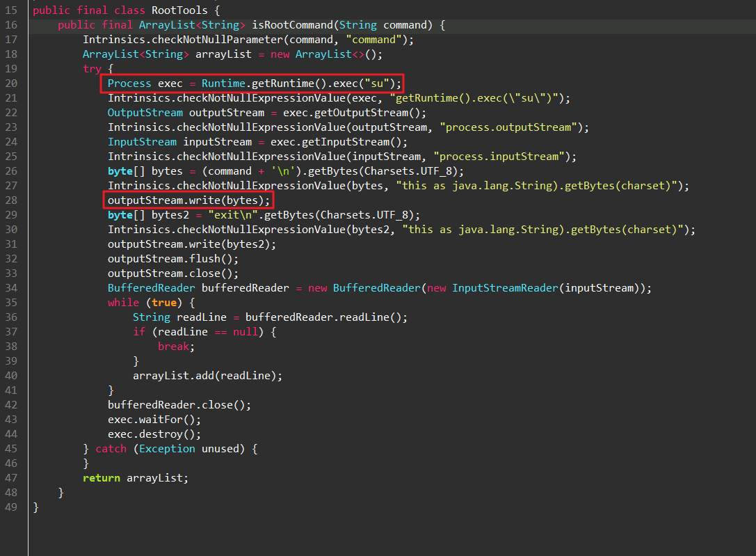Click the '\n' char literal on line 26
Screen dimensions: 756x556
click(283, 171)
